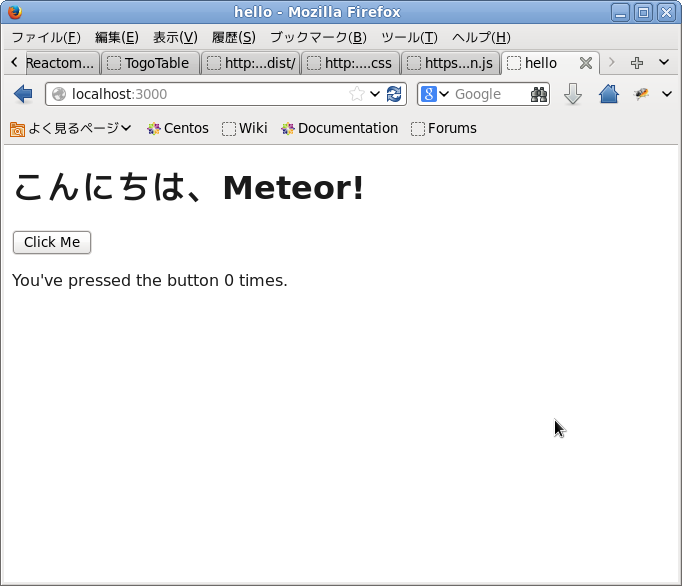The image size is (682, 586).
Task: Open the ブックマーク(B) menu
Action: pos(318,37)
